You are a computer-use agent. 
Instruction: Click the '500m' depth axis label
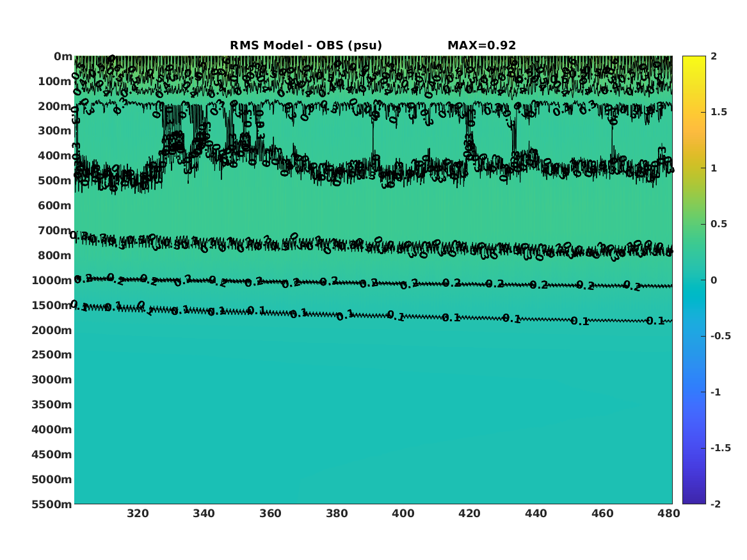[55, 180]
